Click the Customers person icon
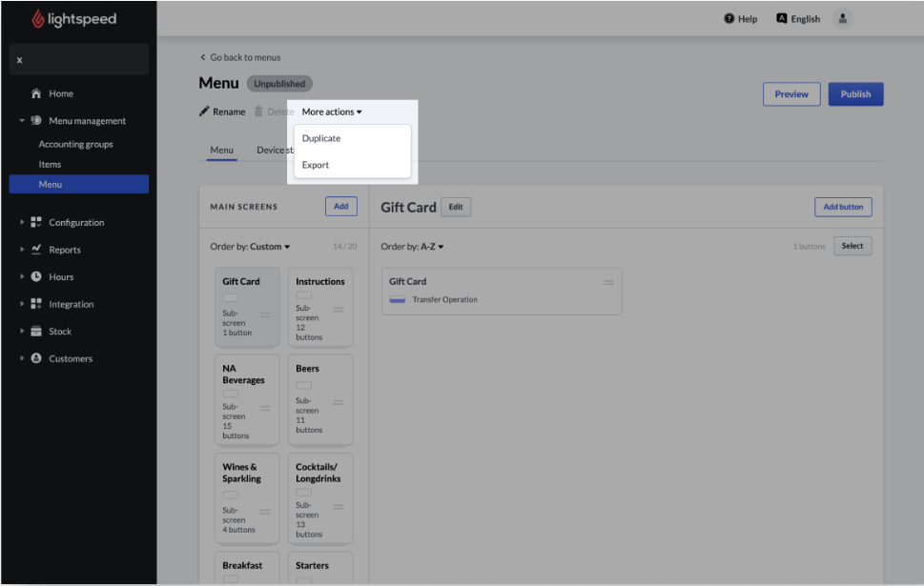The height and width of the screenshot is (586, 924). click(x=36, y=359)
